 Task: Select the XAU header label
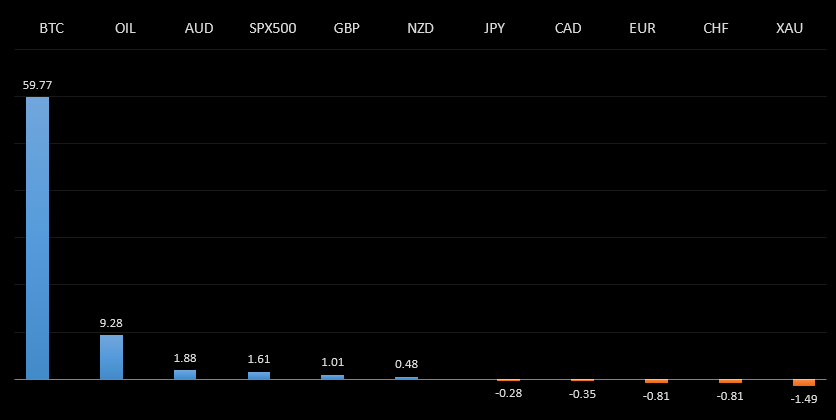789,28
